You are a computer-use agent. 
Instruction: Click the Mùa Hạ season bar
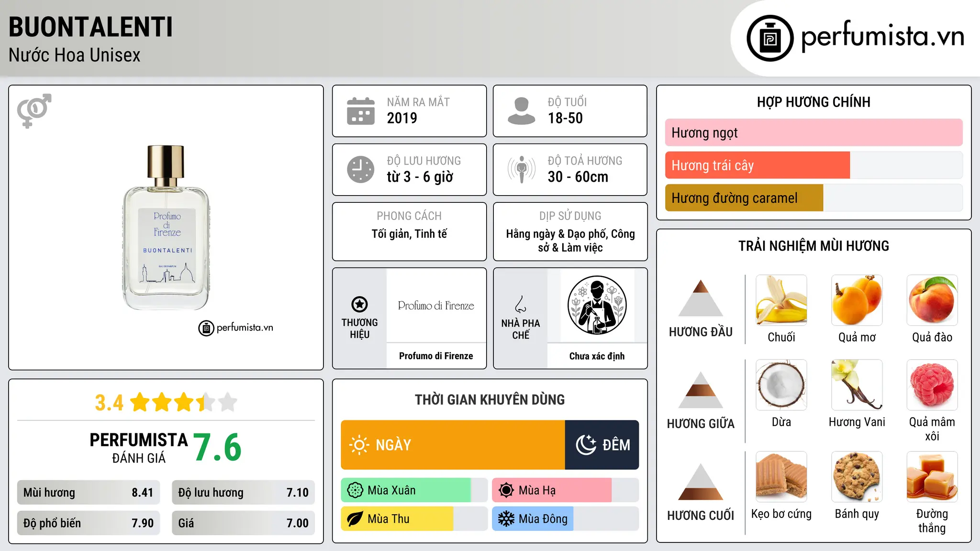tap(566, 490)
